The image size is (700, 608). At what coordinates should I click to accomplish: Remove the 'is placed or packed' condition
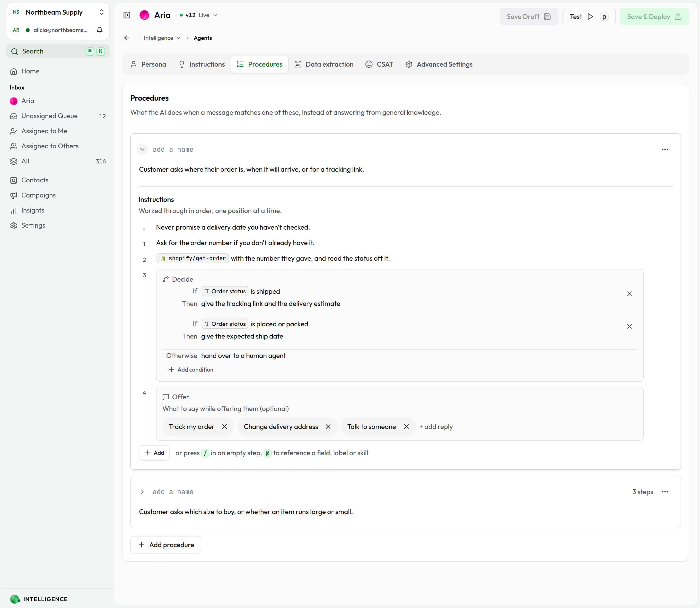point(630,326)
